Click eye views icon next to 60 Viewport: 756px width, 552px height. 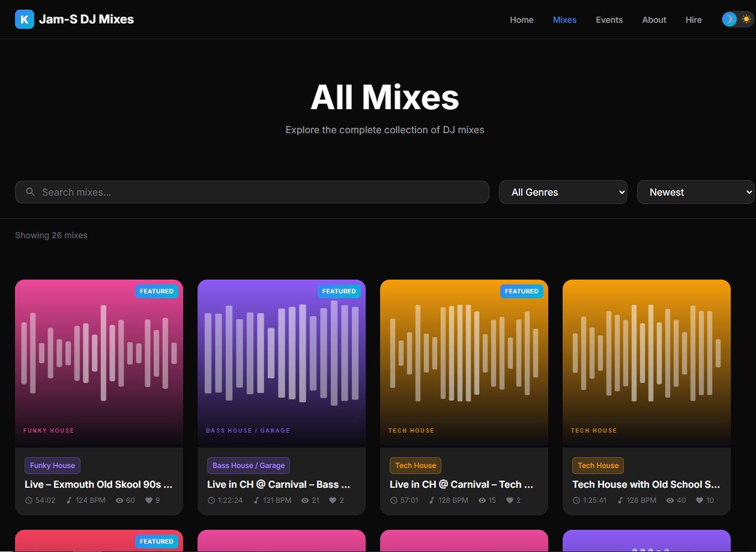(x=119, y=500)
